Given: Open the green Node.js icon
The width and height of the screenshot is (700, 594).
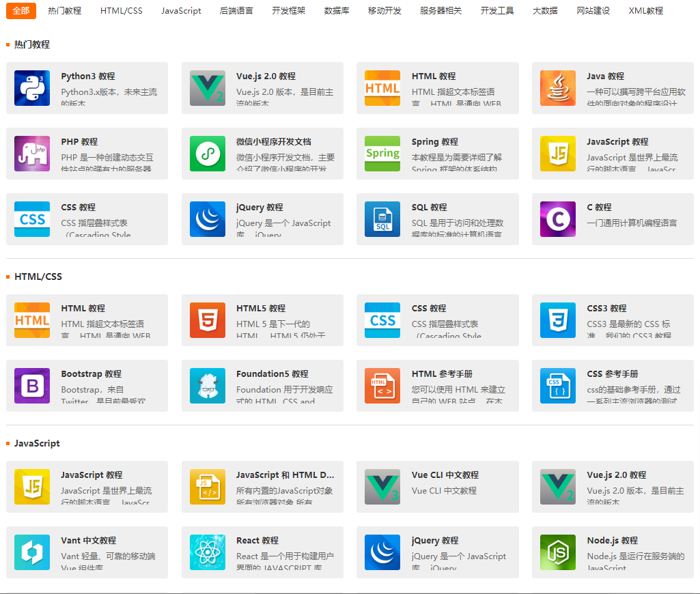Looking at the screenshot, I should point(558,552).
